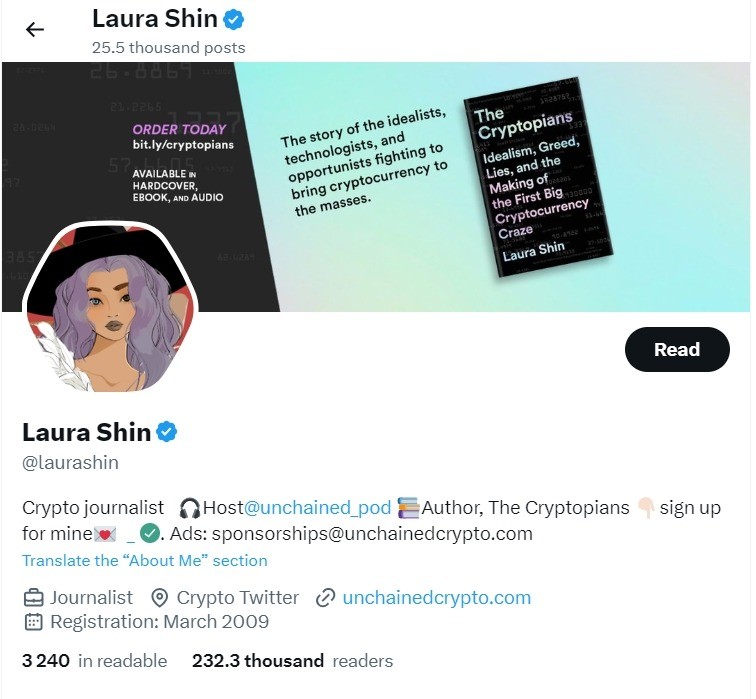The width and height of the screenshot is (756, 699).
Task: Click the Read button
Action: 677,350
